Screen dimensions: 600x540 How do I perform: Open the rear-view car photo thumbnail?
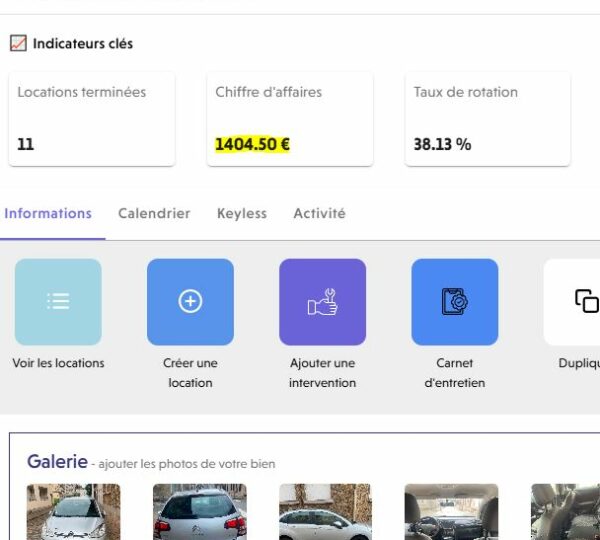[x=199, y=512]
